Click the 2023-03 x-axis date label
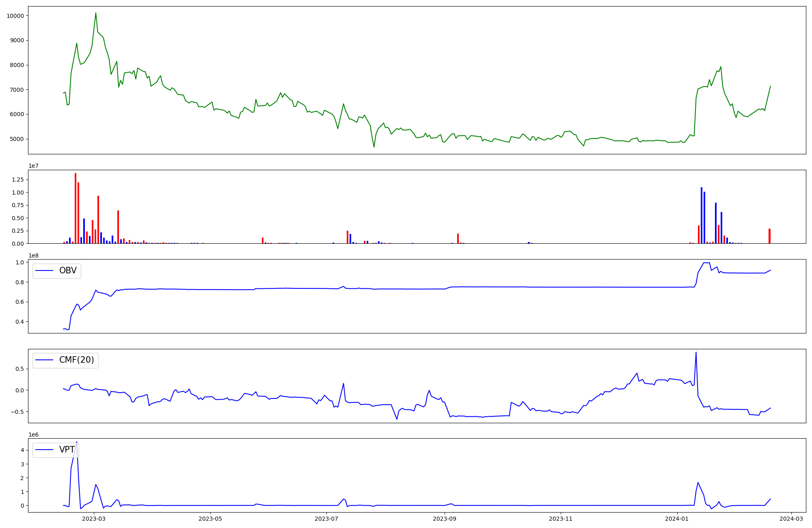The width and height of the screenshot is (812, 528). coord(94,518)
